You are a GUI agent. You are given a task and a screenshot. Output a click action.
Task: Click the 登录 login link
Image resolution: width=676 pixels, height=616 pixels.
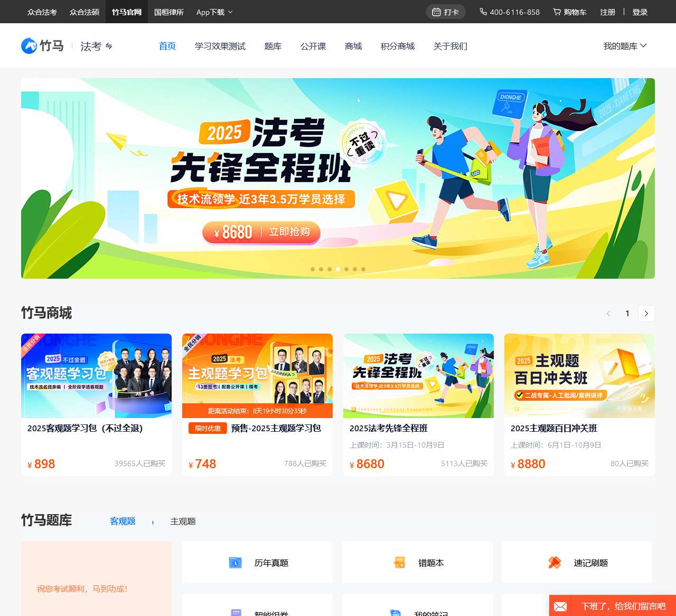(640, 12)
